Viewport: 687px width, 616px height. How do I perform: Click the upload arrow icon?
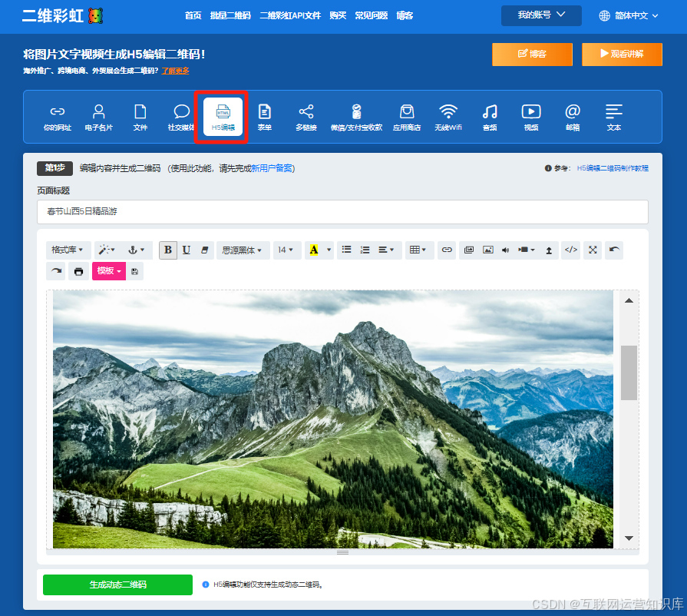coord(549,250)
